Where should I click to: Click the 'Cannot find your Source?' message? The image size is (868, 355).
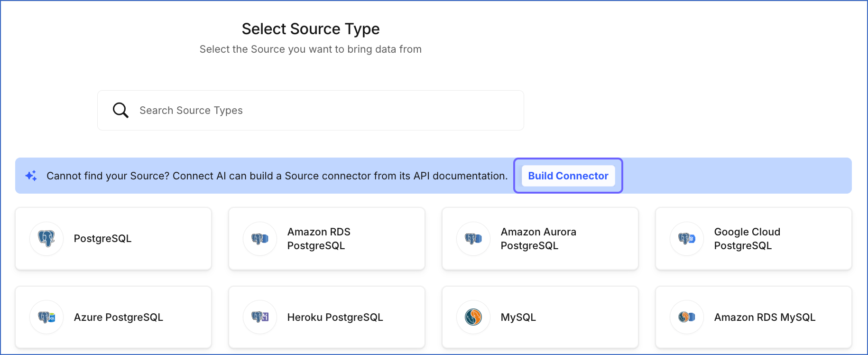tap(277, 176)
